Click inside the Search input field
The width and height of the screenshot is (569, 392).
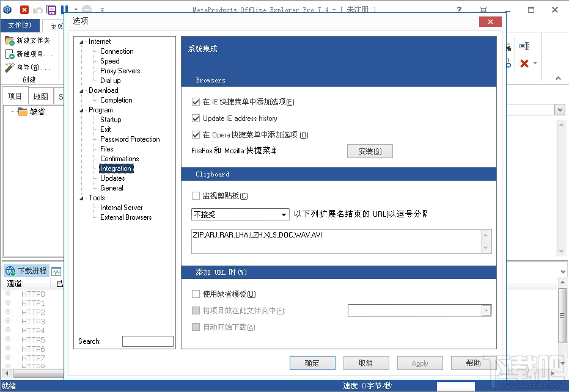(147, 341)
